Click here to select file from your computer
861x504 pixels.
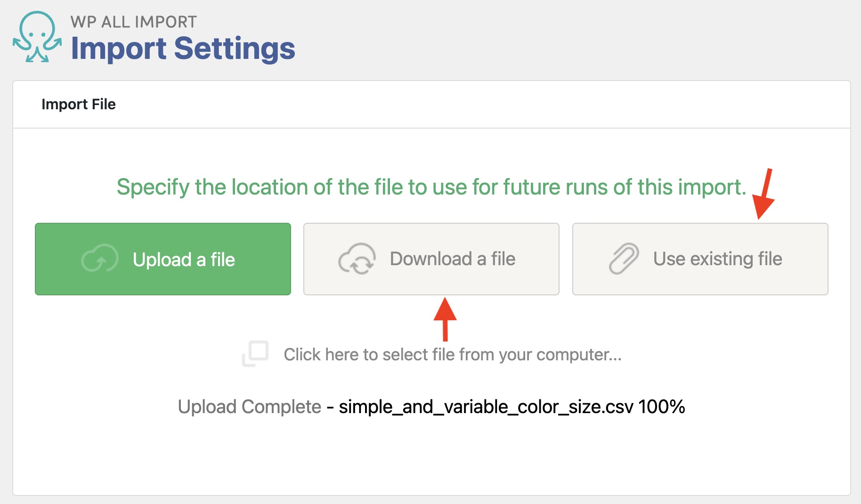(452, 355)
